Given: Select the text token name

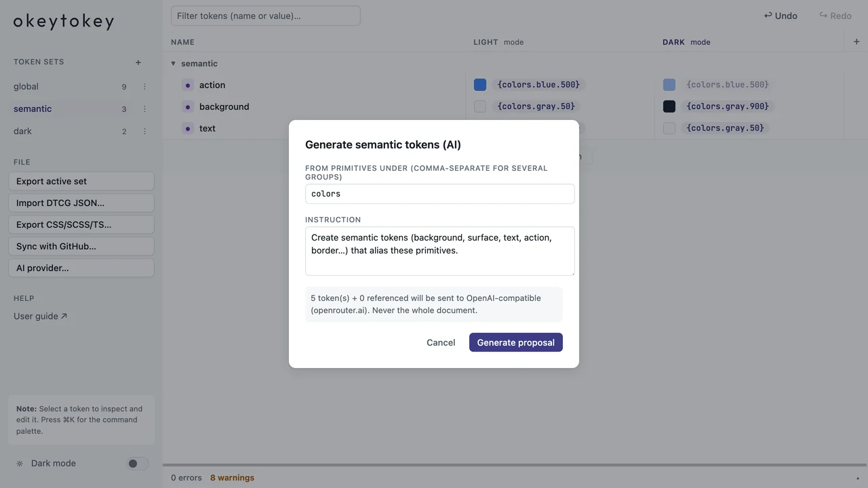Looking at the screenshot, I should point(208,128).
